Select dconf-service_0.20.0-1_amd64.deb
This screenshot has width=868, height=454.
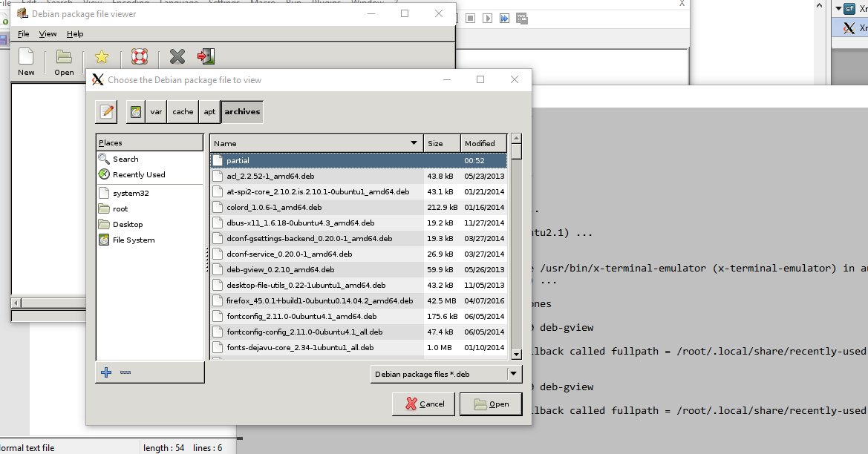[358, 254]
